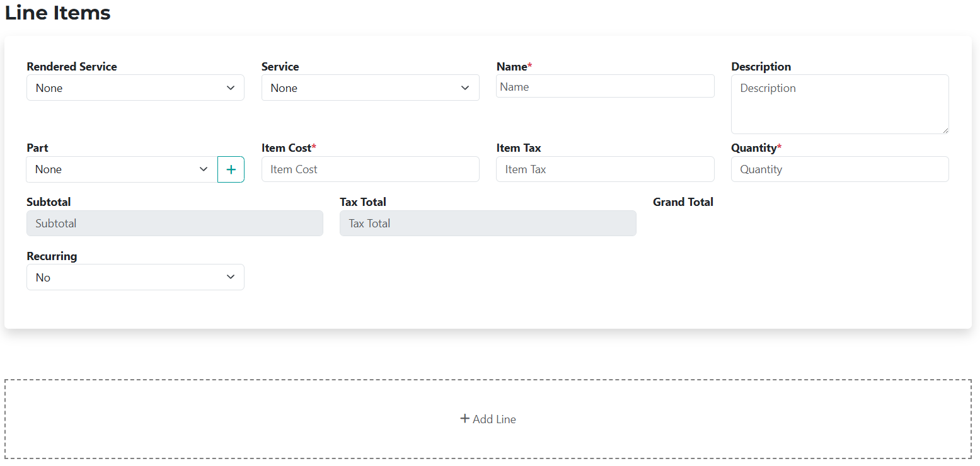Viewport: 980px width, 466px height.
Task: Click the Description text area
Action: pos(839,104)
